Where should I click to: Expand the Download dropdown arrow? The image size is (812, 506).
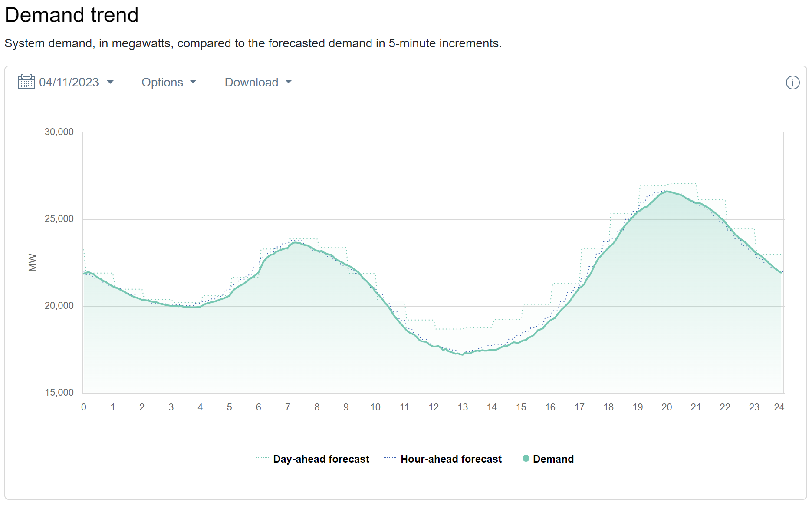[x=289, y=82]
